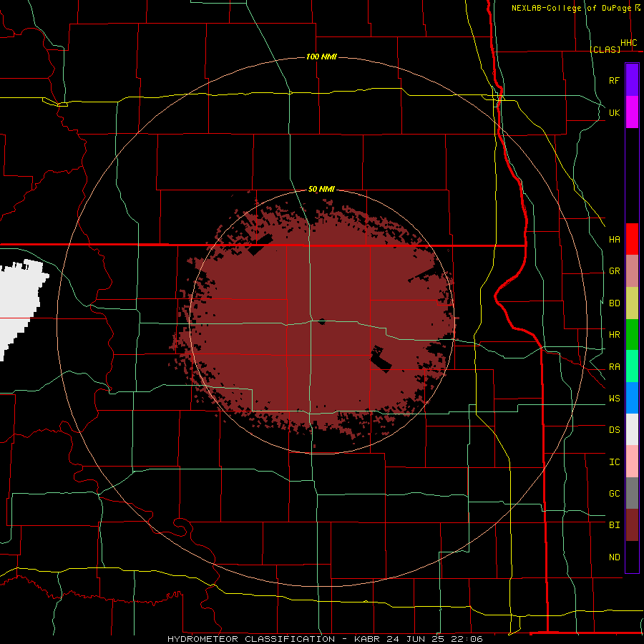Click the GR legend label

614,271
